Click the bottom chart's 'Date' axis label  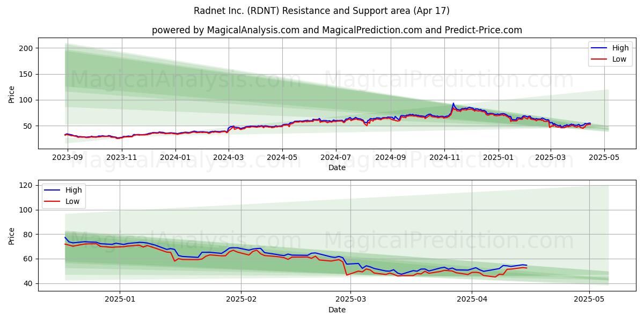coord(337,310)
